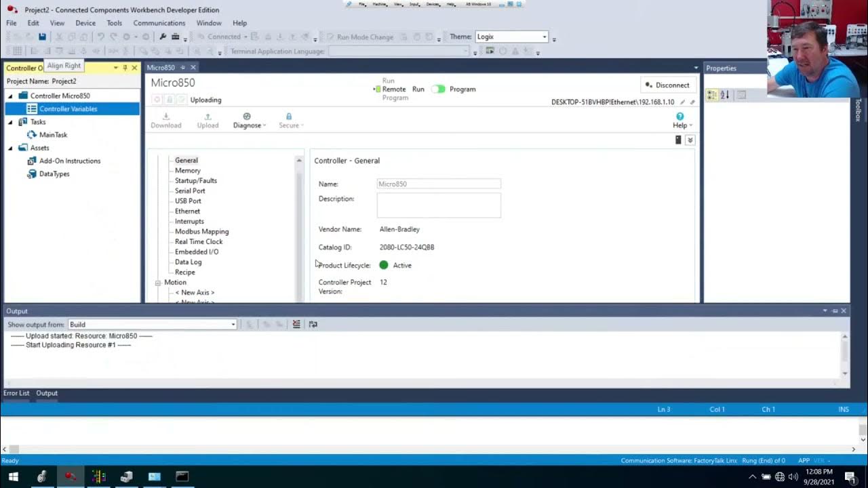Screen dimensions: 868x488
Task: Collapse the Controller Micro850 tree node
Action: point(10,96)
